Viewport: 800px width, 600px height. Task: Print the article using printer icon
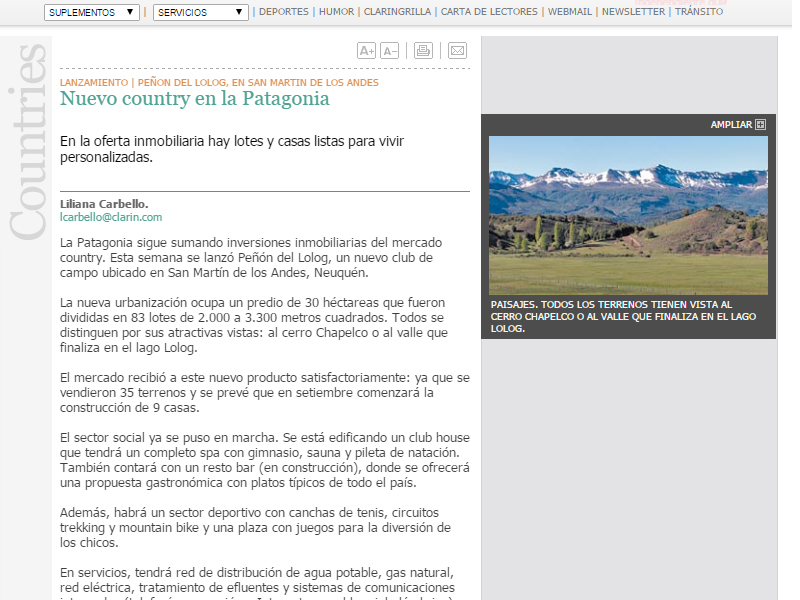[423, 51]
